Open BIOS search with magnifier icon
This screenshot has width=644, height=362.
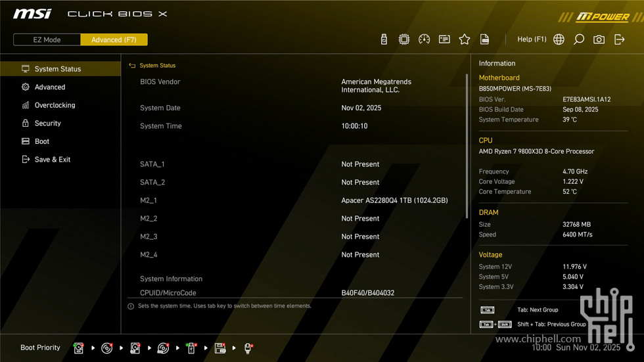pyautogui.click(x=579, y=39)
